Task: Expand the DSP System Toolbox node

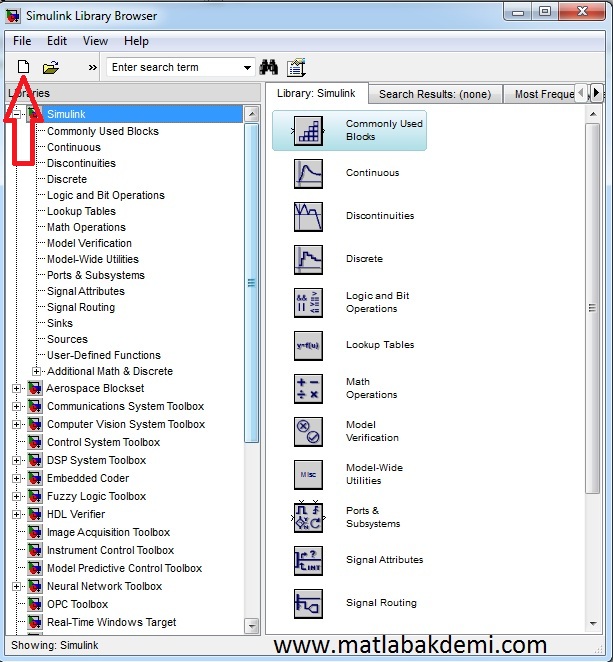Action: [16, 460]
